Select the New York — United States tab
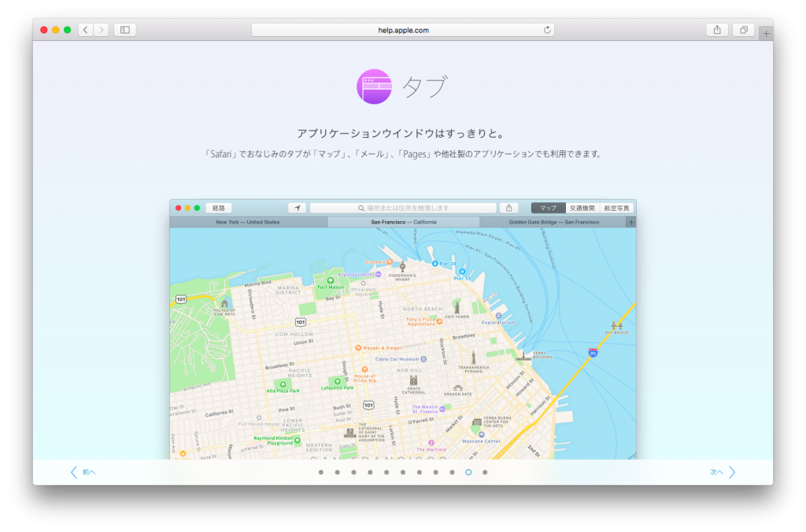Image resolution: width=806 pixels, height=532 pixels. pos(248,222)
